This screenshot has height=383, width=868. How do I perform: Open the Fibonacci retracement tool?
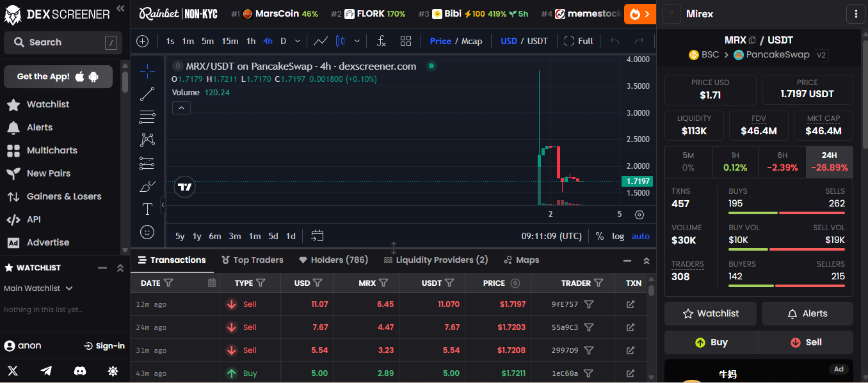[147, 117]
